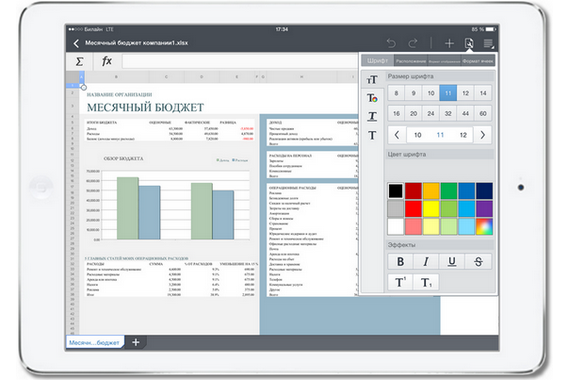Click the formula input field

(x=240, y=61)
